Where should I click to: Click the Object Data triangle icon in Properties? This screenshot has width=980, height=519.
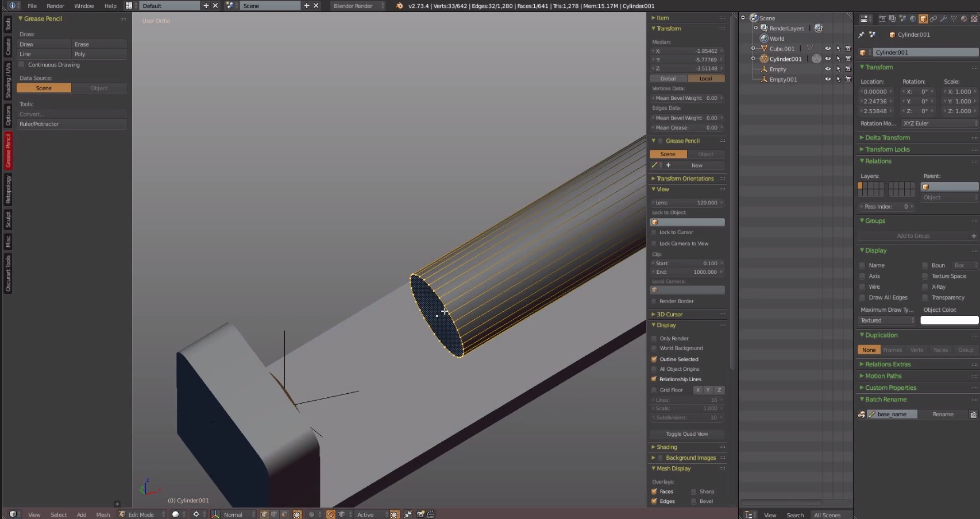[954, 18]
